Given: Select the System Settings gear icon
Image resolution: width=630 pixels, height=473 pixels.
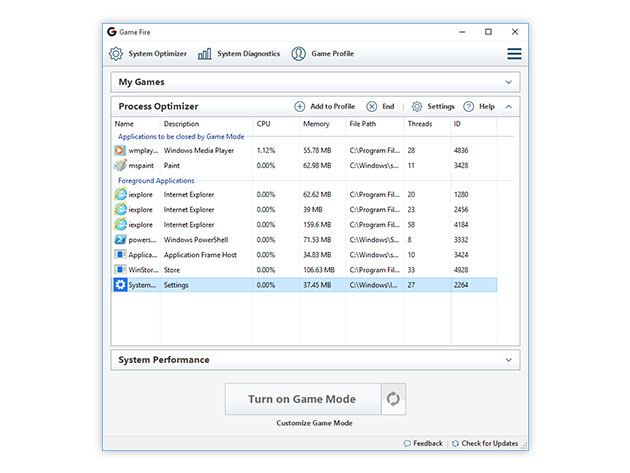Looking at the screenshot, I should (x=120, y=285).
